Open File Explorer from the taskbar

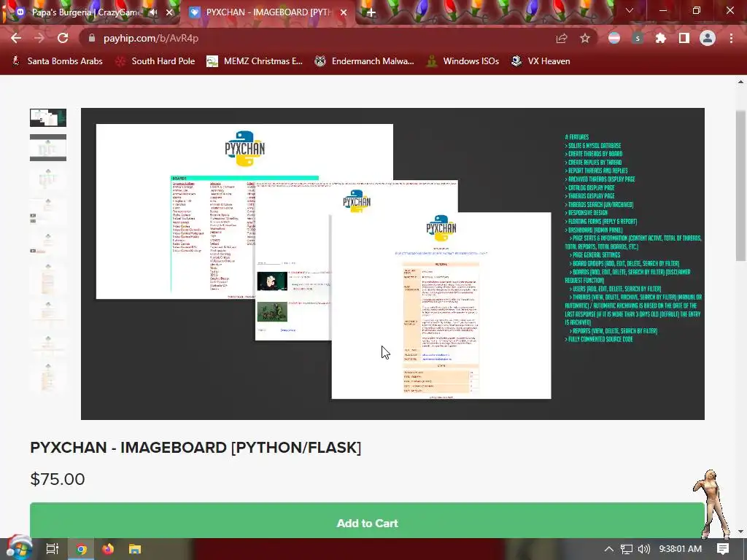point(135,549)
